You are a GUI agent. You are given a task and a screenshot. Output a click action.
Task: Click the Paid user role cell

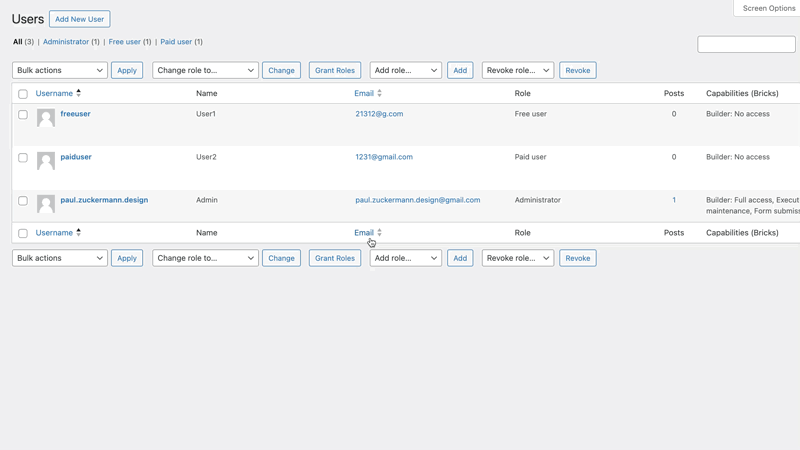(x=531, y=157)
